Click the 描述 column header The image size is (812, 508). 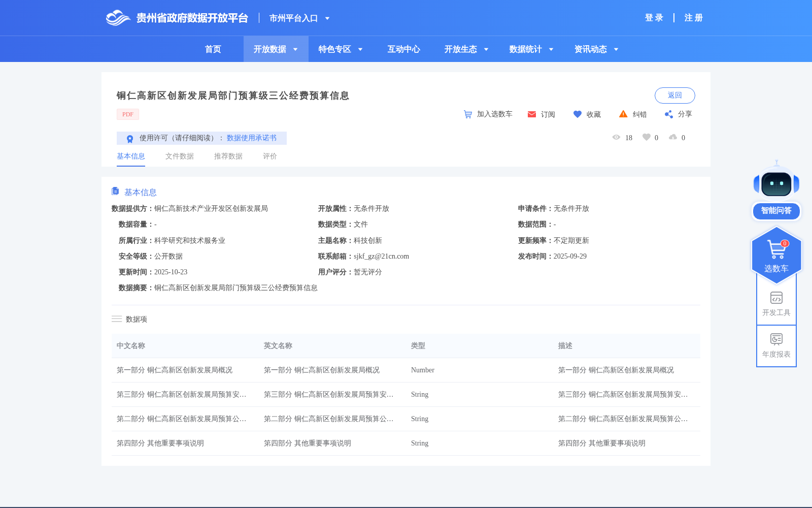coord(565,346)
